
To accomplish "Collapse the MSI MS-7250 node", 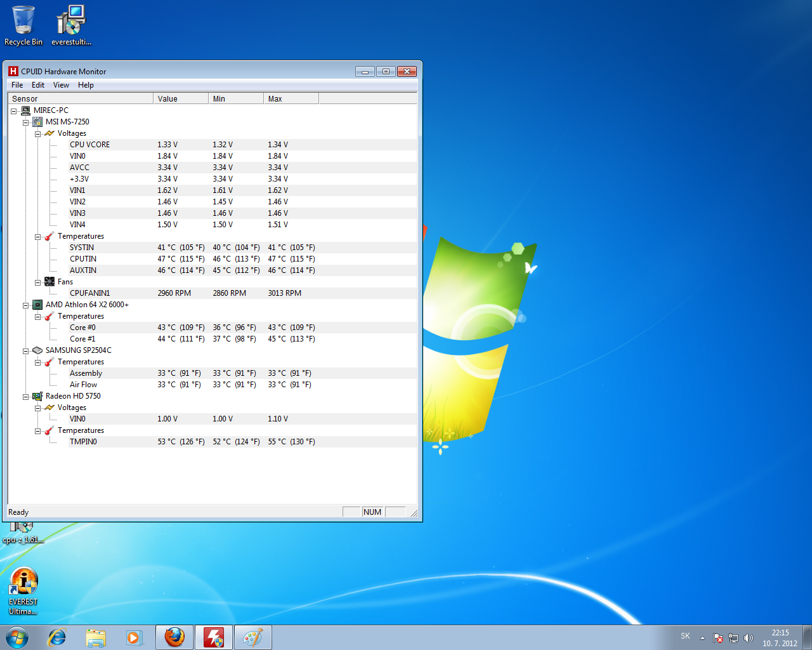I will point(26,123).
